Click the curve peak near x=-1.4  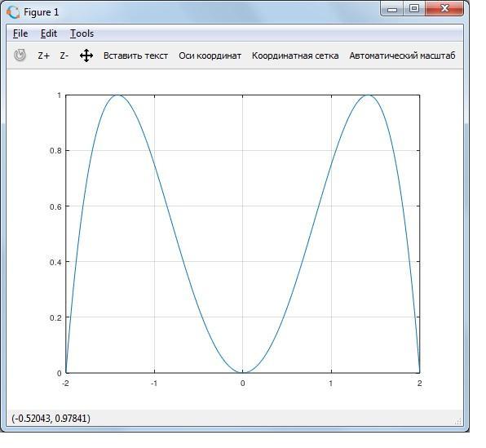[117, 95]
